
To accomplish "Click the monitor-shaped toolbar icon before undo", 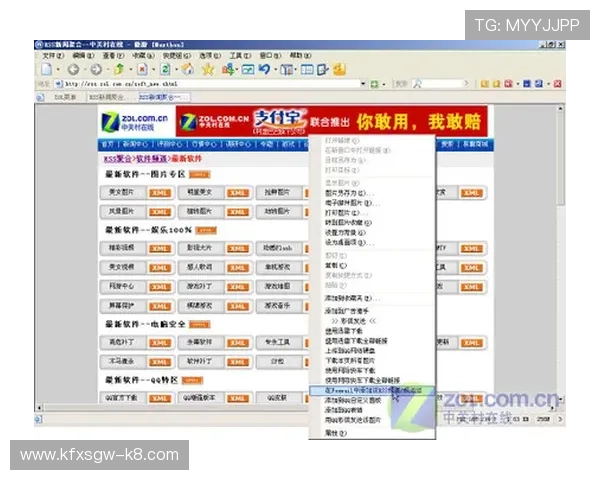I will (x=248, y=70).
